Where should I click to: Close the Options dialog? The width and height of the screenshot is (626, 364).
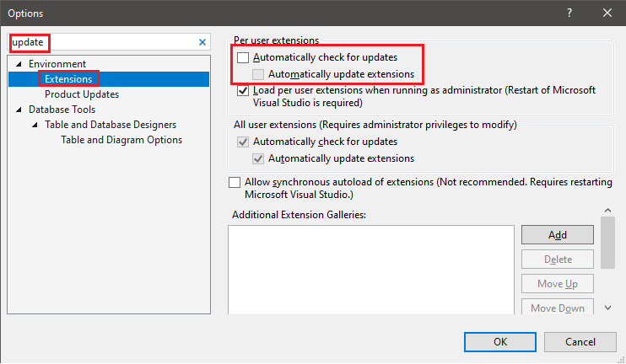[x=607, y=13]
